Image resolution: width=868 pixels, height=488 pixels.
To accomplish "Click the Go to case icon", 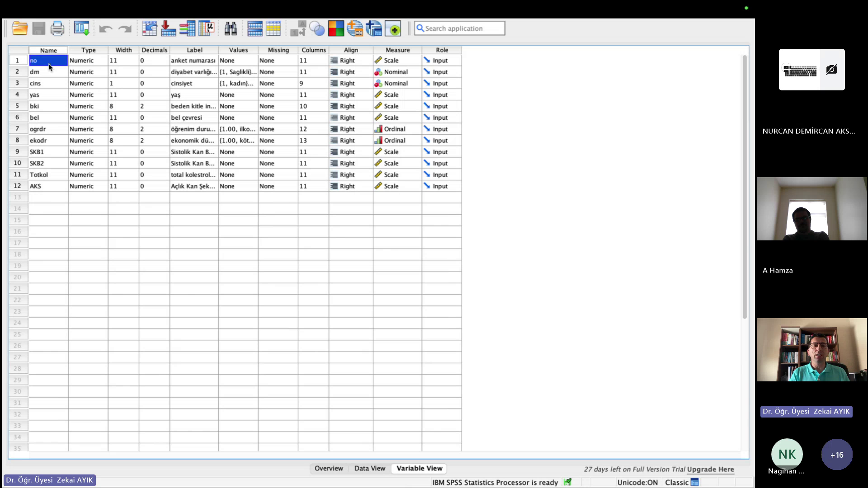I will [149, 28].
